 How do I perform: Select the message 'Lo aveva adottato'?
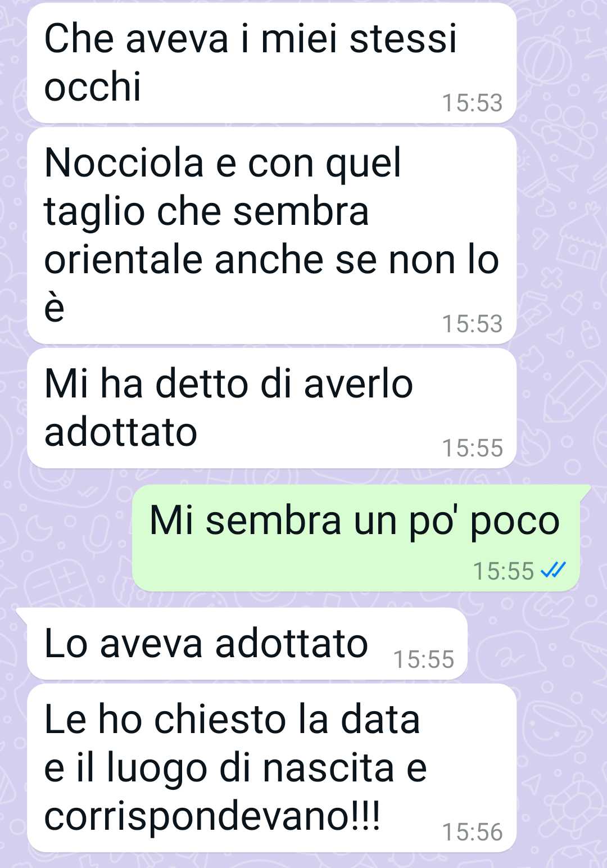pyautogui.click(x=247, y=644)
